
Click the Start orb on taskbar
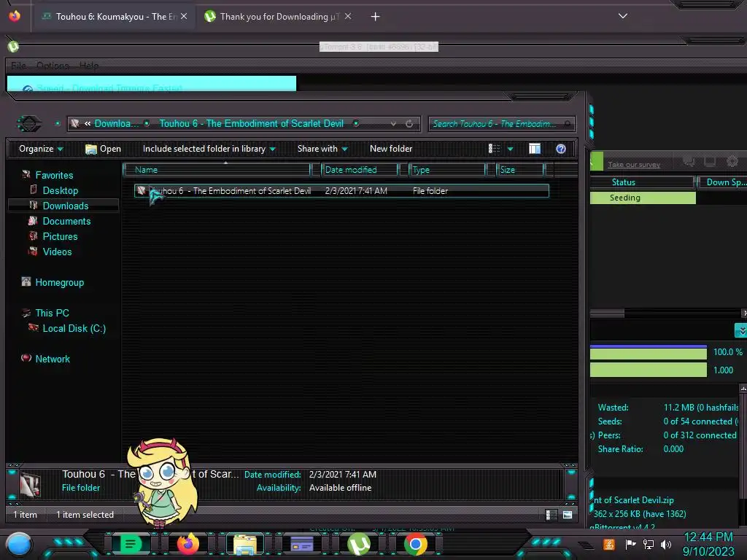coord(19,545)
